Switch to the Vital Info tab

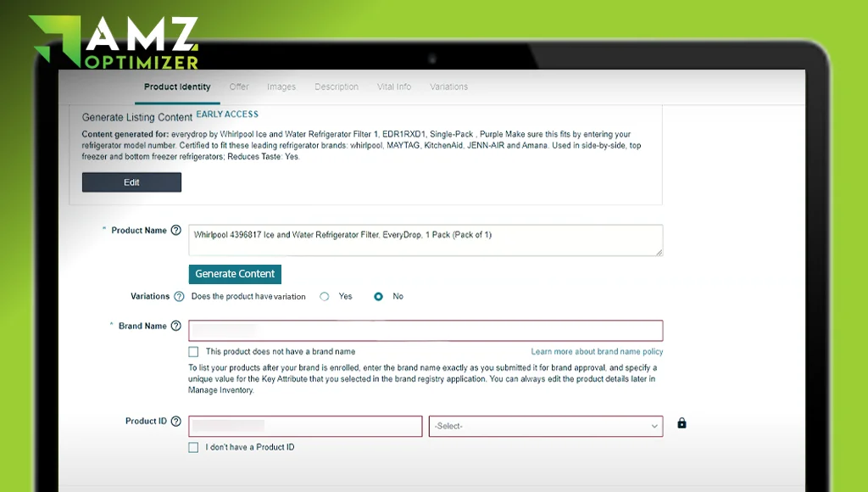point(394,87)
